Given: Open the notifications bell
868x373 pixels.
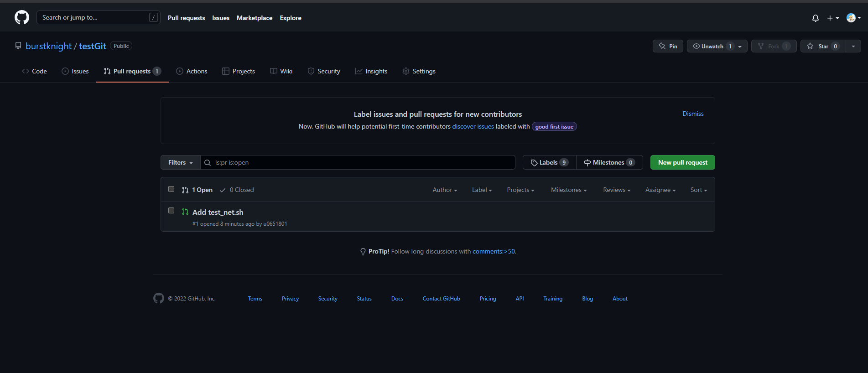Looking at the screenshot, I should point(816,18).
